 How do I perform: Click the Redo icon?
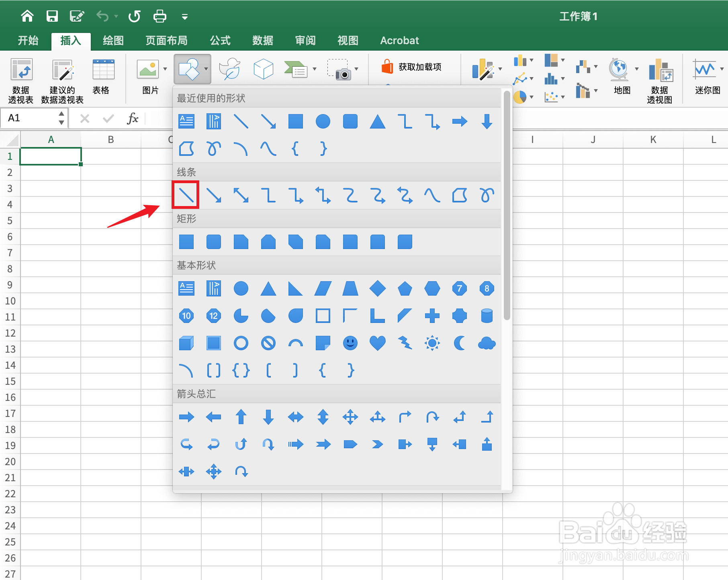[x=134, y=16]
